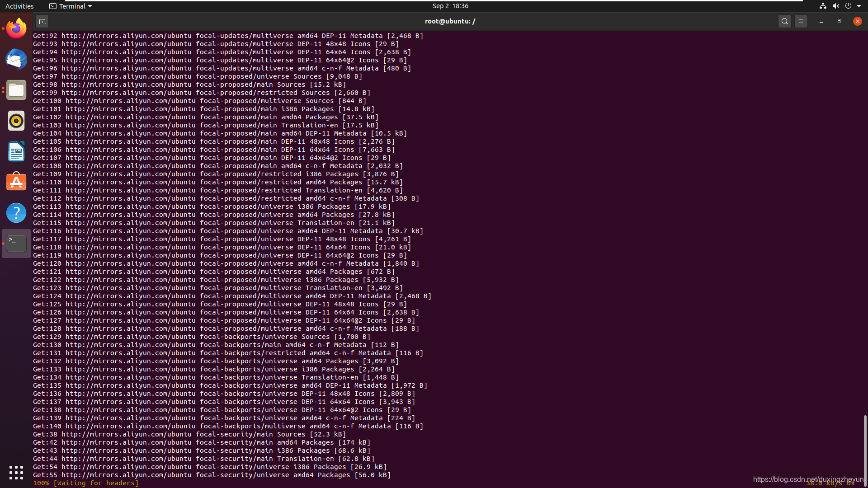Screen dimensions: 868x488
Task: Click the Get:107 64x64@2 Icons line
Action: pos(212,158)
